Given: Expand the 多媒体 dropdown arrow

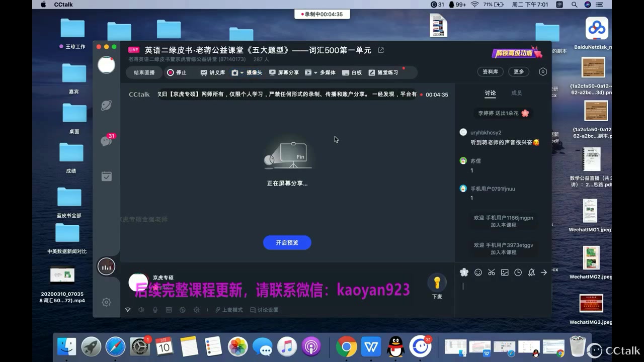Looking at the screenshot, I should pyautogui.click(x=315, y=73).
